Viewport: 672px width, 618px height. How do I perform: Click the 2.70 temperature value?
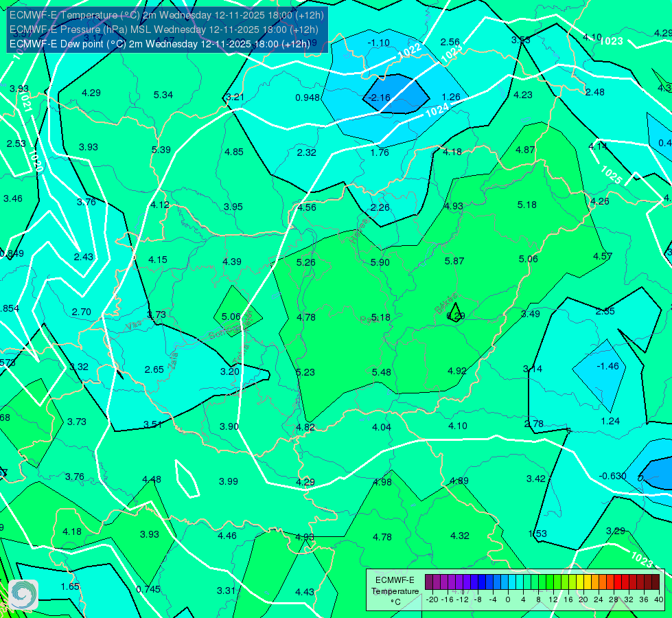82,312
